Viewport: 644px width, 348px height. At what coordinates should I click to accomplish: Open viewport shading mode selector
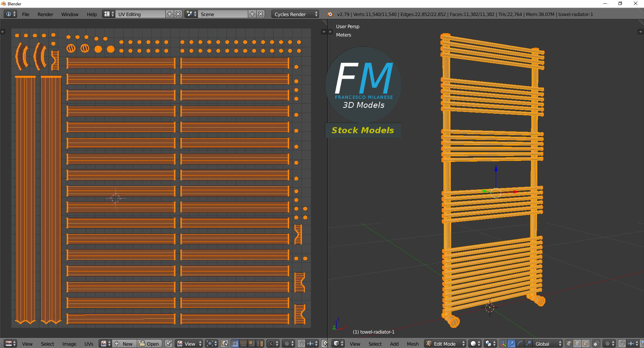475,344
